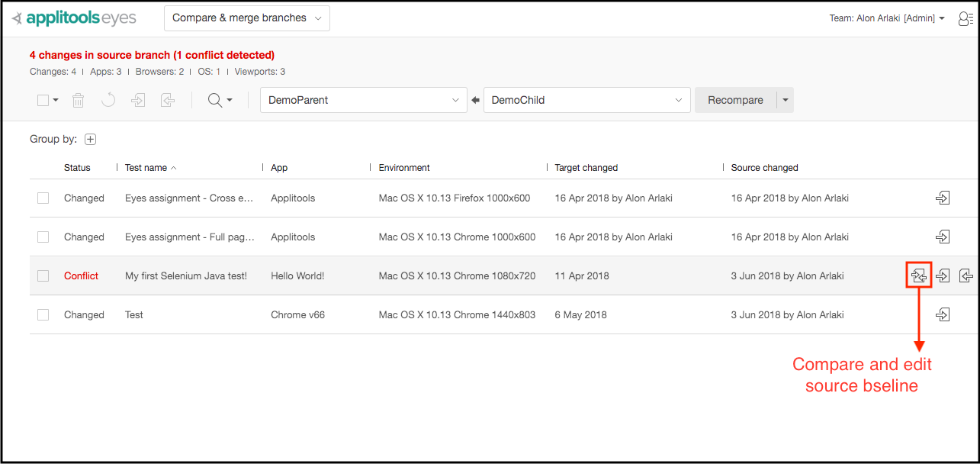Click the toolbar merge-to-target icon
The width and height of the screenshot is (980, 464).
138,100
